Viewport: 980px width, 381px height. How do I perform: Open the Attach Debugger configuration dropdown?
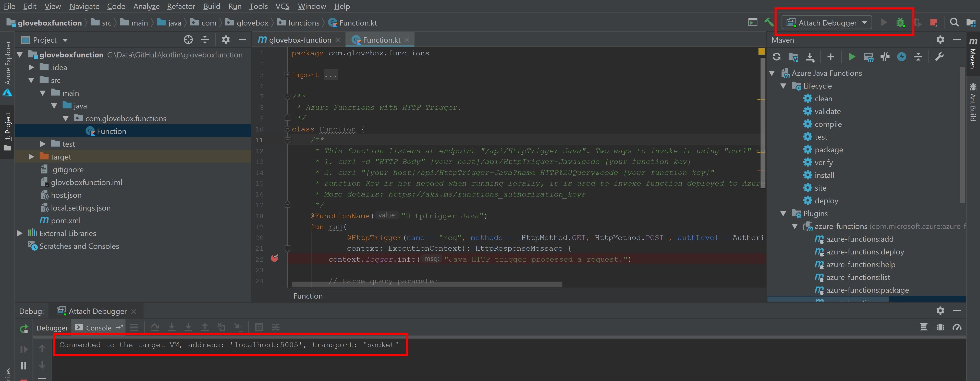864,23
